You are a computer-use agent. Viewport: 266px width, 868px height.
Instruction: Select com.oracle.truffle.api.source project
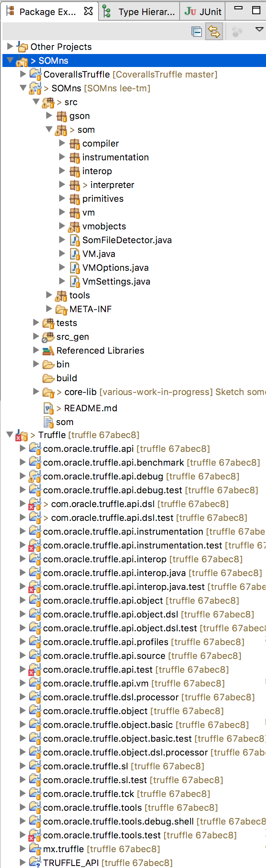point(142,656)
